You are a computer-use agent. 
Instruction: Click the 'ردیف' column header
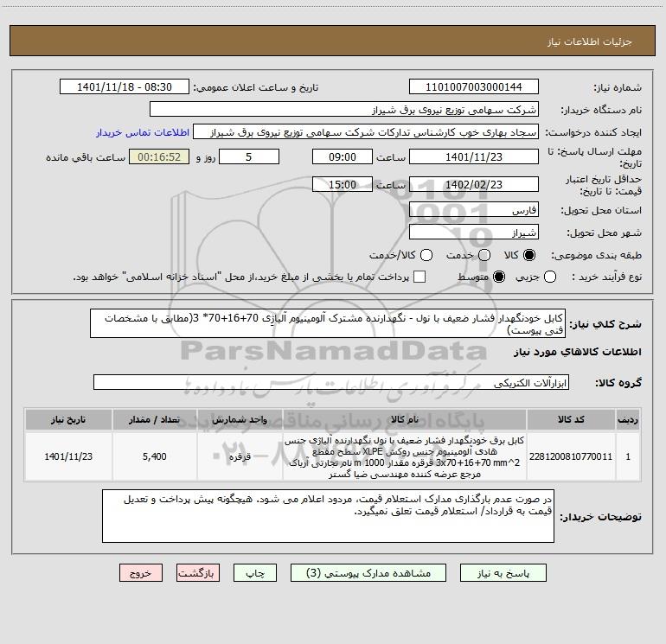628,419
